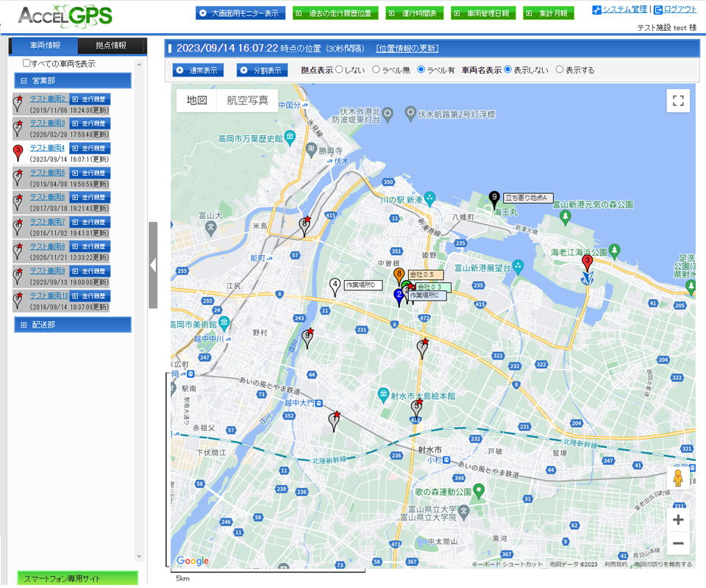
Task: Zoom out with the map minus icon
Action: (678, 544)
